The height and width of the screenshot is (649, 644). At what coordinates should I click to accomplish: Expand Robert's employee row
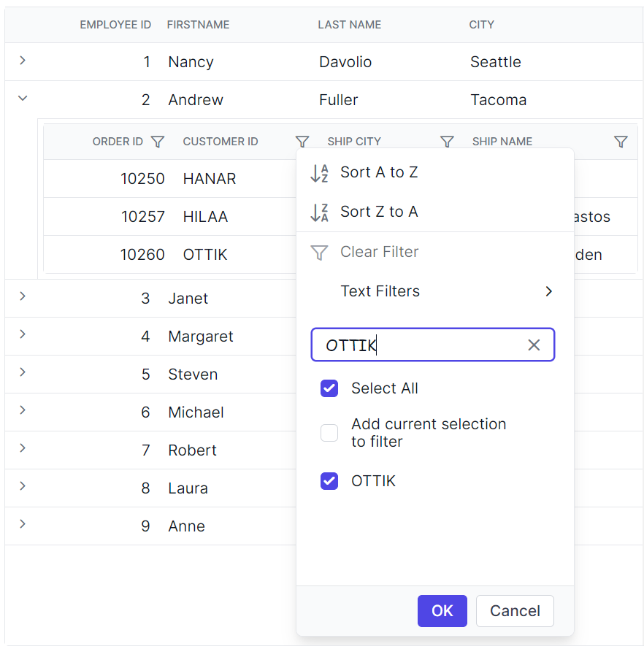23,448
